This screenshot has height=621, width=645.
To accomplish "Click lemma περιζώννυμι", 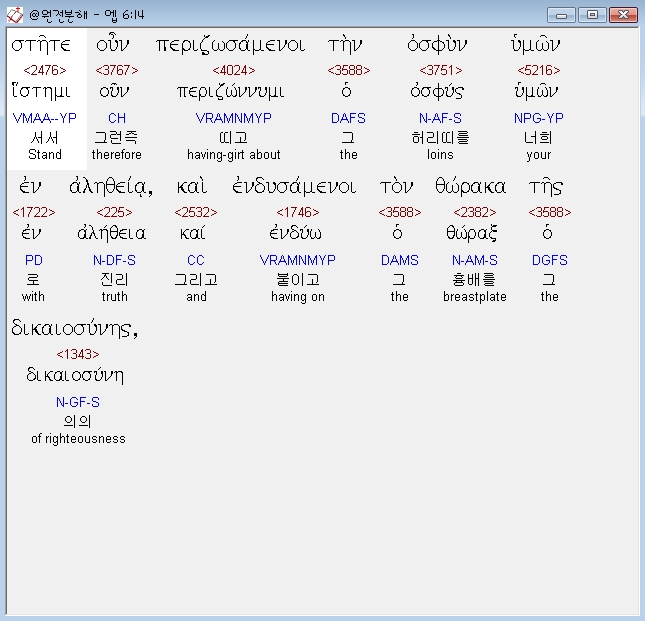I will (x=230, y=91).
